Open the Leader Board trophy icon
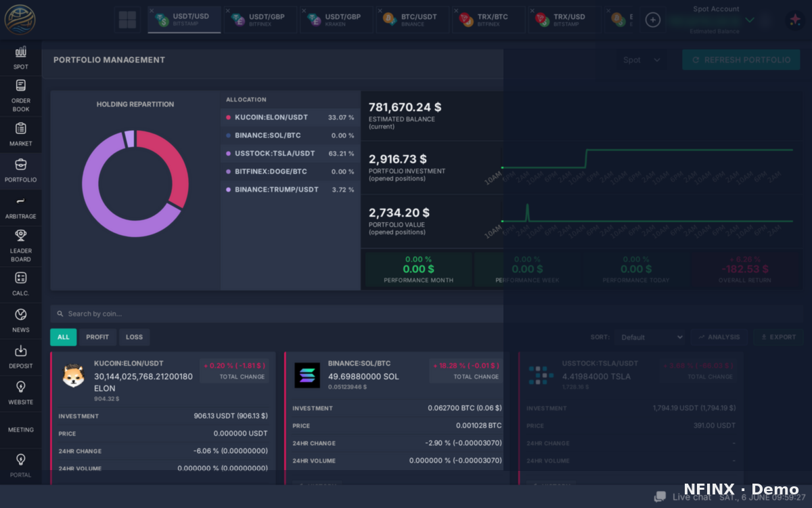 (20, 235)
